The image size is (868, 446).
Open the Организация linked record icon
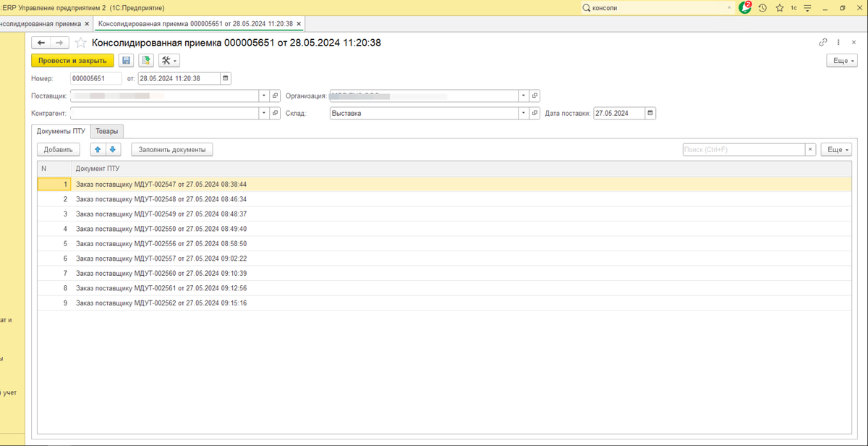point(535,96)
